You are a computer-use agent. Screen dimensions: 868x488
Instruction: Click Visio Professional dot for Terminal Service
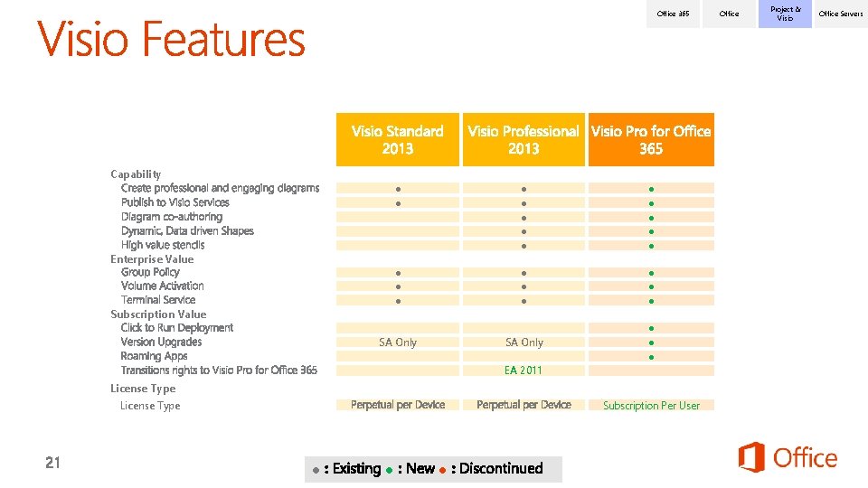524,302
